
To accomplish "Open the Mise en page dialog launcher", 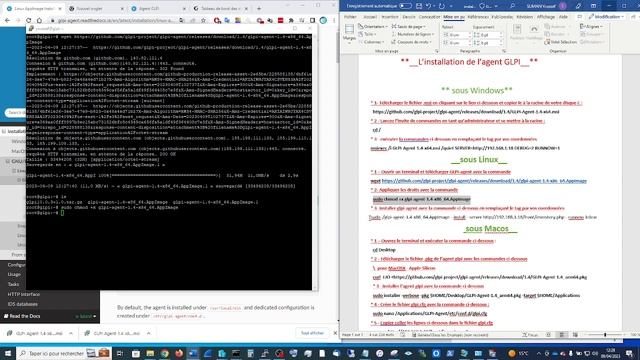I will coord(437,51).
